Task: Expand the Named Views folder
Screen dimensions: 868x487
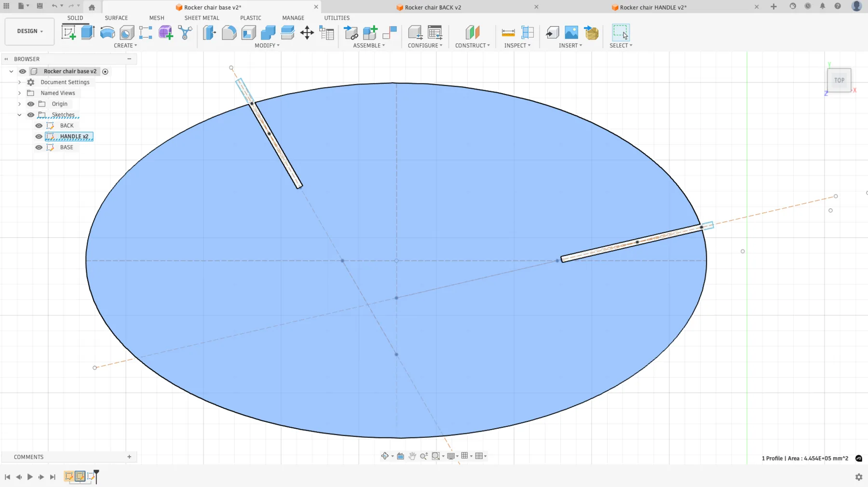Action: click(x=19, y=93)
